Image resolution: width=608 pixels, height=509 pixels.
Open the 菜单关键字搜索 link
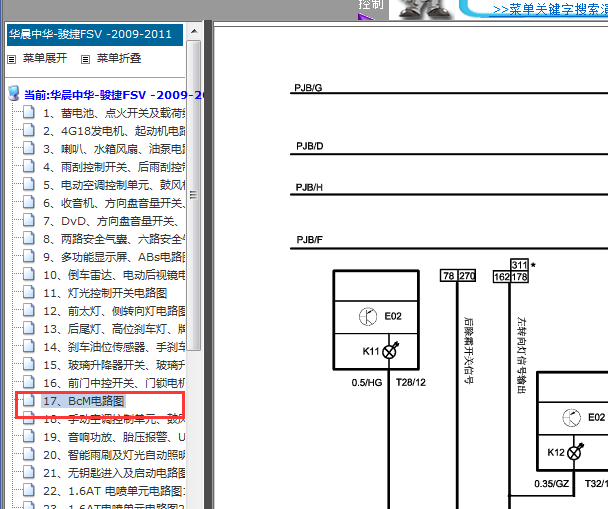point(550,9)
